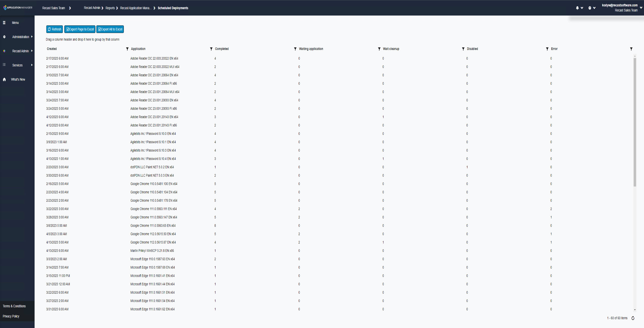Open the Privacy Policy link
Screen dimensions: 644x328
click(11, 316)
